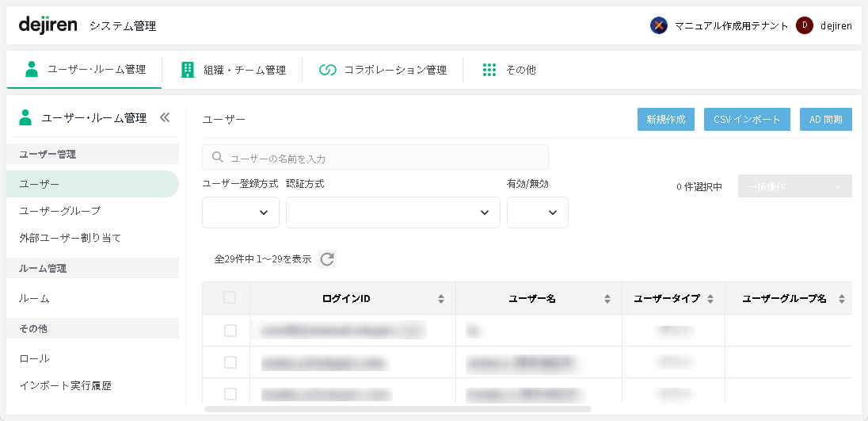Image resolution: width=868 pixels, height=421 pixels.
Task: Check the second user row checkbox
Action: tap(230, 362)
